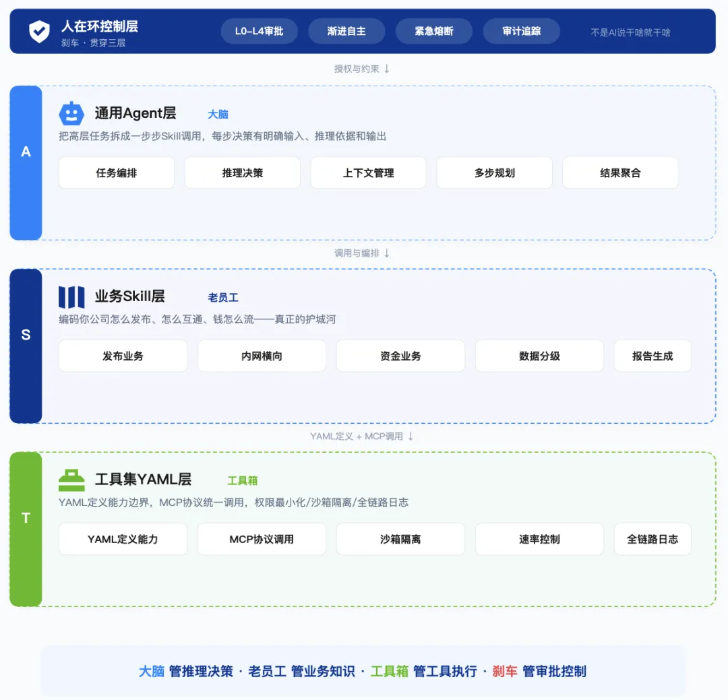Open the 多步规划 card
The height and width of the screenshot is (700, 728).
tap(495, 172)
